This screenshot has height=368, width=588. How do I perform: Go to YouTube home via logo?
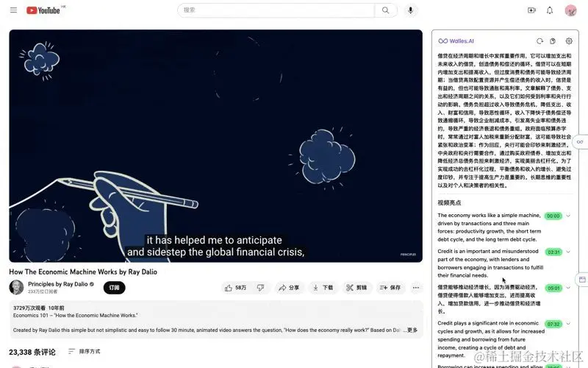pyautogui.click(x=43, y=10)
